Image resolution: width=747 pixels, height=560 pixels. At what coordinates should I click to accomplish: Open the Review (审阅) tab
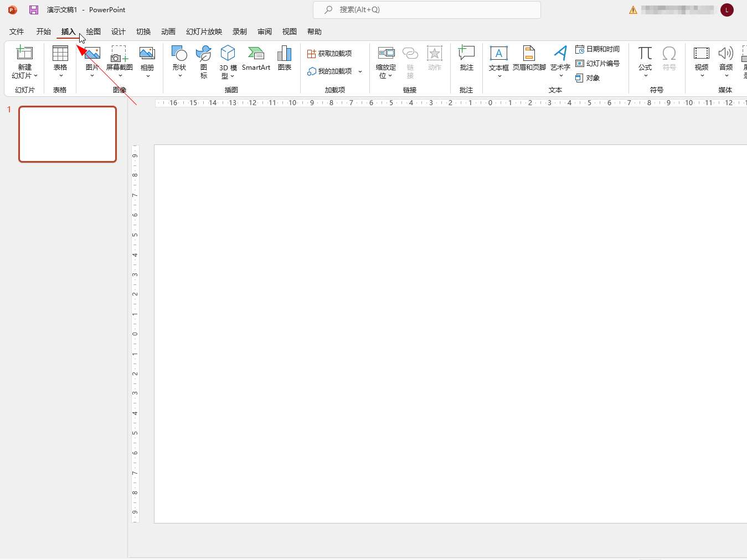coord(265,32)
